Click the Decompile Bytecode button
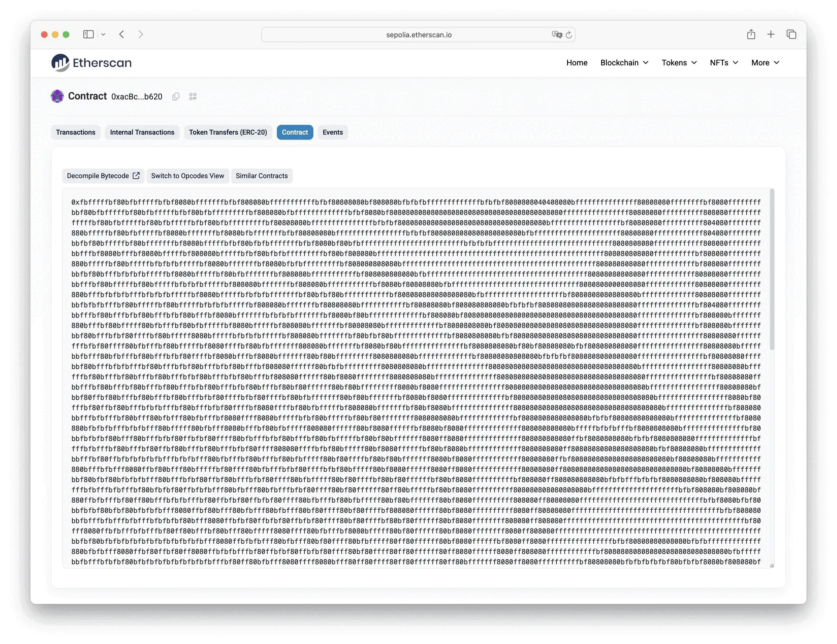This screenshot has height=644, width=837. point(103,176)
